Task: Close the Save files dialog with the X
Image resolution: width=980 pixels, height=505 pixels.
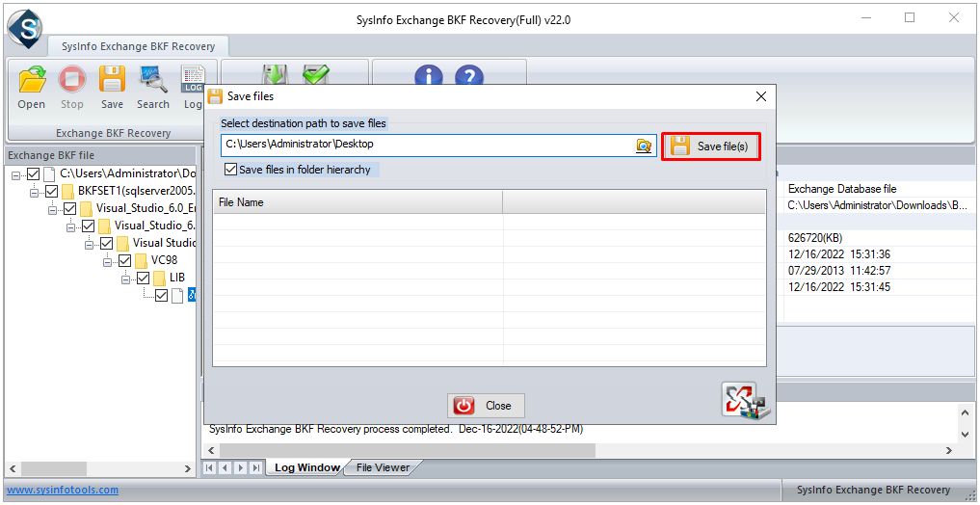Action: [x=760, y=96]
